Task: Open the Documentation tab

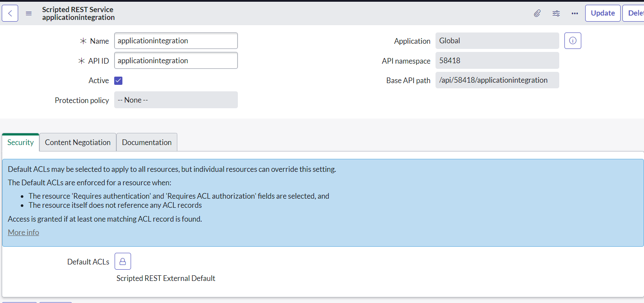Action: click(x=146, y=142)
